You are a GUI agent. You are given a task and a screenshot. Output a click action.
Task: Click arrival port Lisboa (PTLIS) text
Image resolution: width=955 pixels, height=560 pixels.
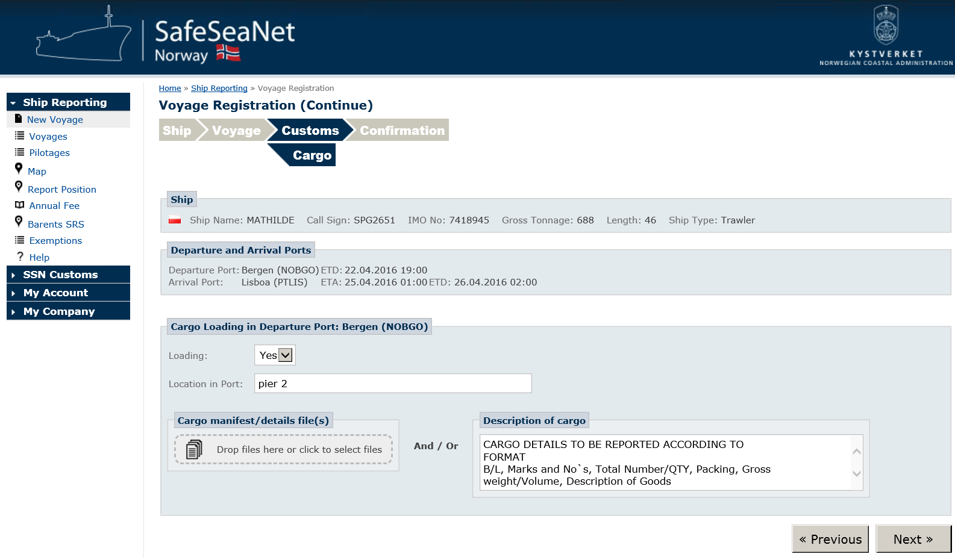[x=274, y=282]
